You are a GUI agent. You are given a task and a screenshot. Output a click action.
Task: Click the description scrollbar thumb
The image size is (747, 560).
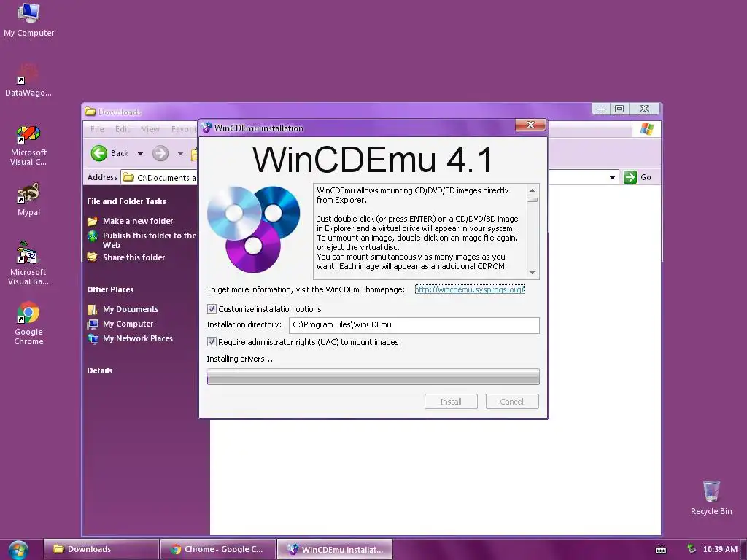pyautogui.click(x=532, y=200)
